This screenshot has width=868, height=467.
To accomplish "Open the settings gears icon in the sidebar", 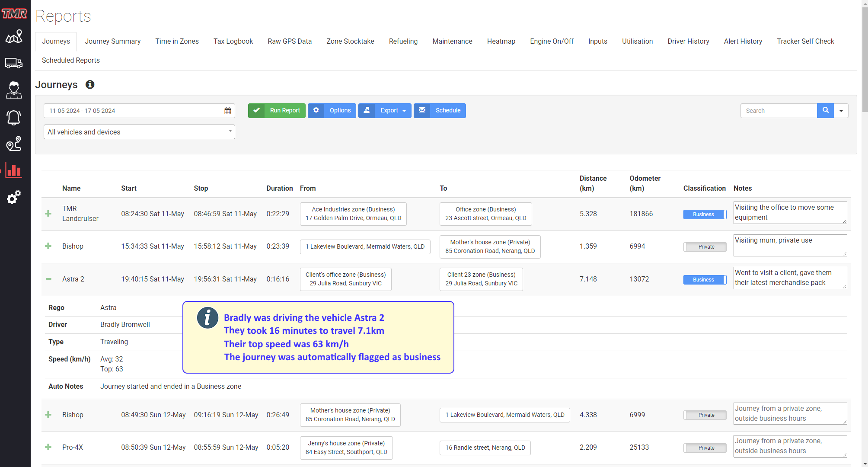I will click(x=14, y=197).
